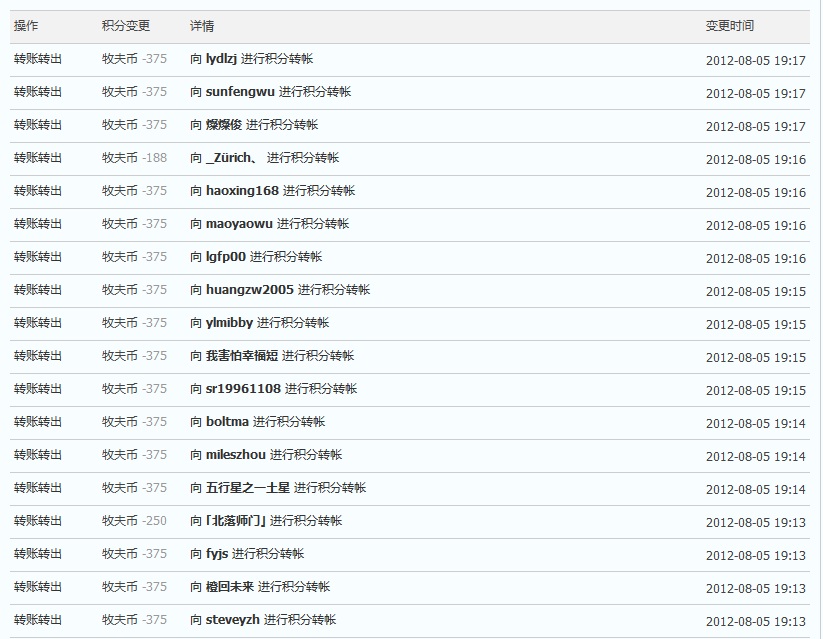823x639 pixels.
Task: Click the ylmibby username link
Action: [x=229, y=323]
